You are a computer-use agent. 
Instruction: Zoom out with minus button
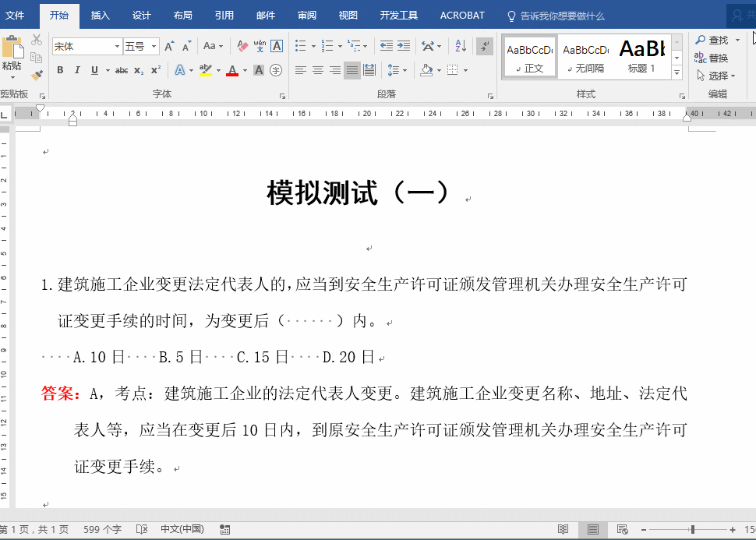(644, 529)
